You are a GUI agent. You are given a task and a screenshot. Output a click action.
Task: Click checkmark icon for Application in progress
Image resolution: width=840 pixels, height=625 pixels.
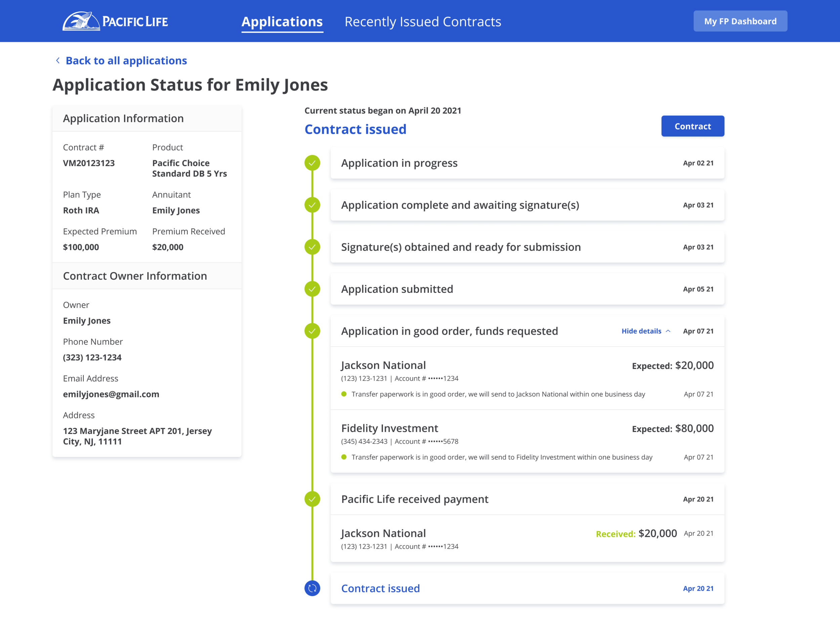tap(312, 163)
